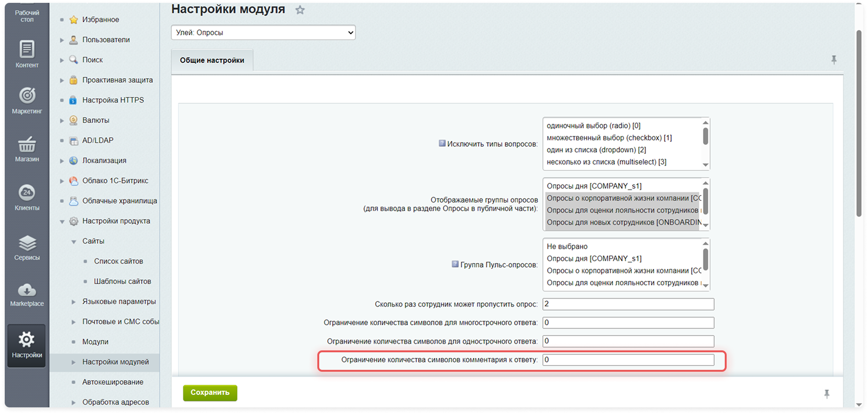The image size is (868, 414).
Task: Collapse the Настройки продукта tree node
Action: click(x=62, y=221)
